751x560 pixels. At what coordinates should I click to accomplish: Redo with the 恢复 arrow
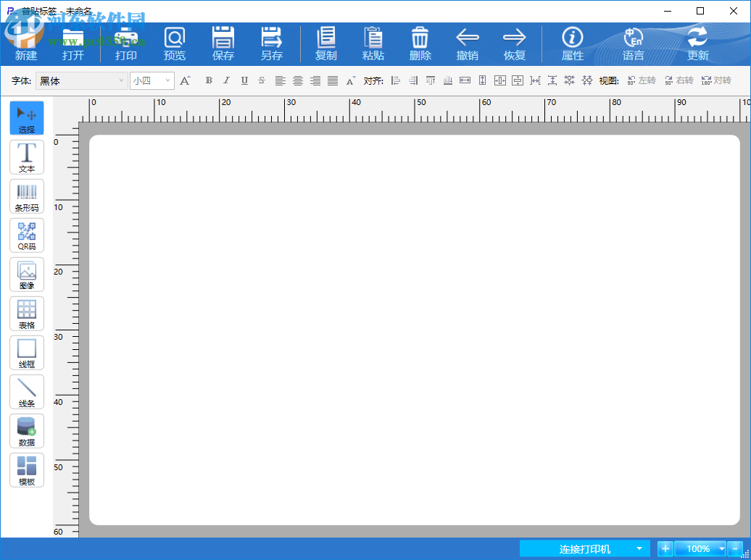click(x=515, y=44)
